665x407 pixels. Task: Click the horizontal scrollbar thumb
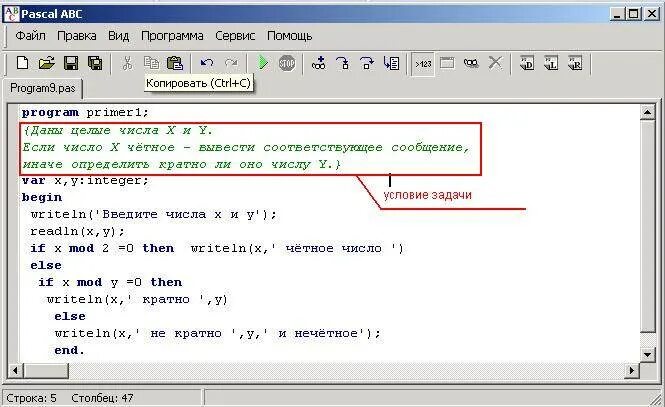tap(45, 371)
